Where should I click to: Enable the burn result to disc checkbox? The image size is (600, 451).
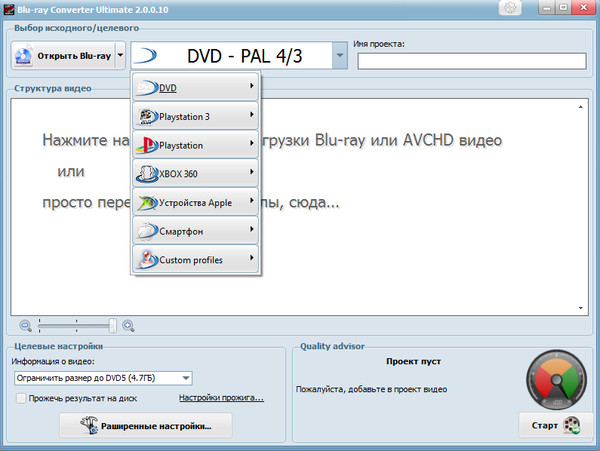[x=21, y=398]
